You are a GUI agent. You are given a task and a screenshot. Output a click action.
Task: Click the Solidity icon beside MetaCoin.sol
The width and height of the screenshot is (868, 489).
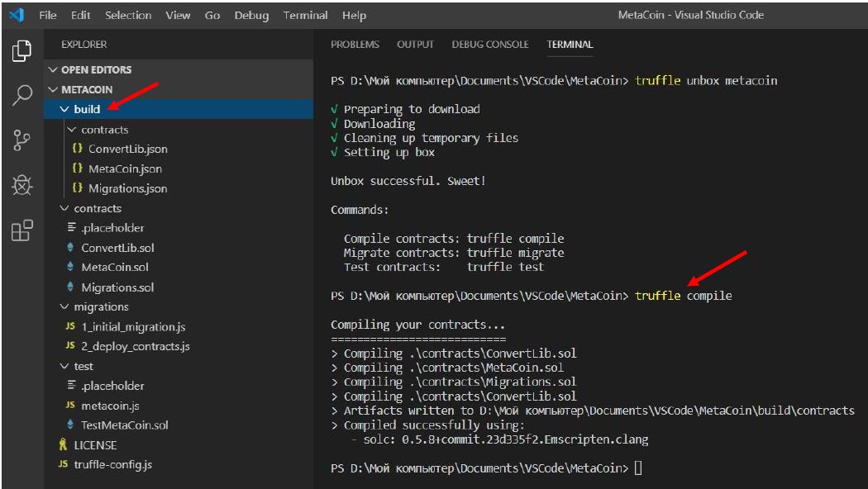tap(70, 268)
